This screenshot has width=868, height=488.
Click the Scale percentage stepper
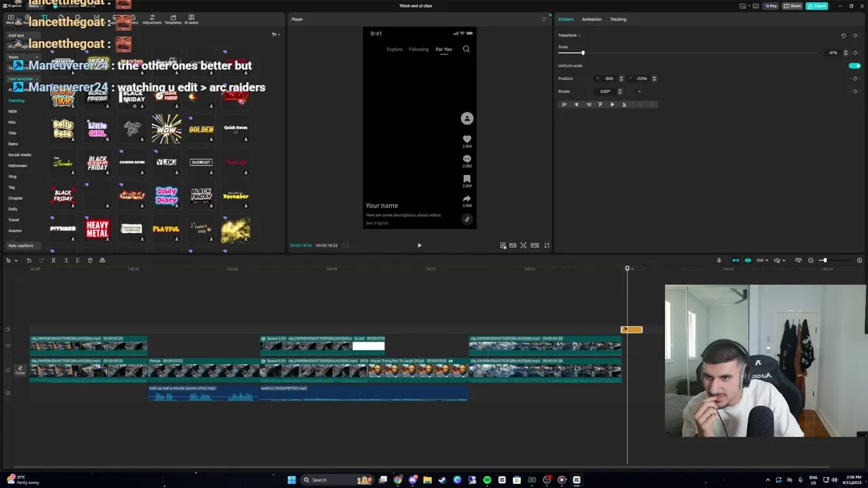click(846, 53)
